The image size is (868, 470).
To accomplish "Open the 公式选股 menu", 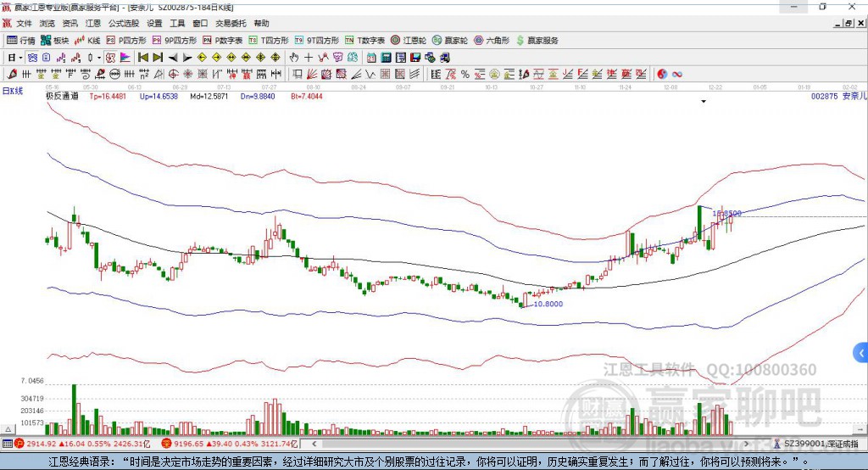I will click(x=124, y=23).
